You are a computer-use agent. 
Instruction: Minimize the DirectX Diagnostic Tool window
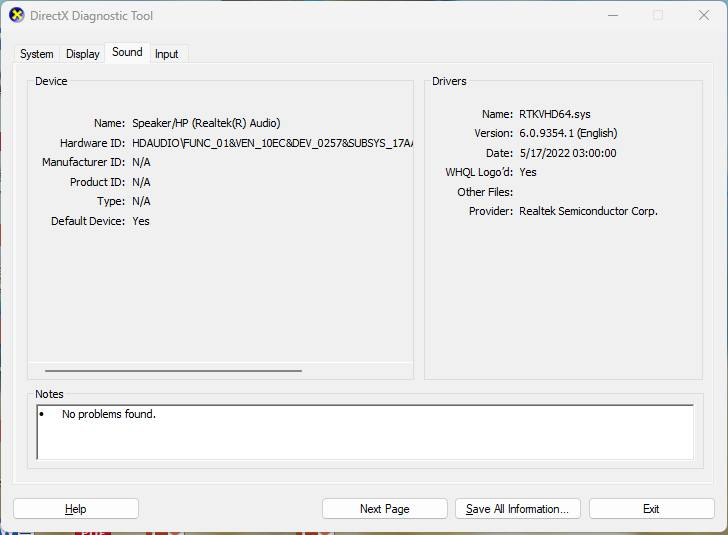point(611,16)
